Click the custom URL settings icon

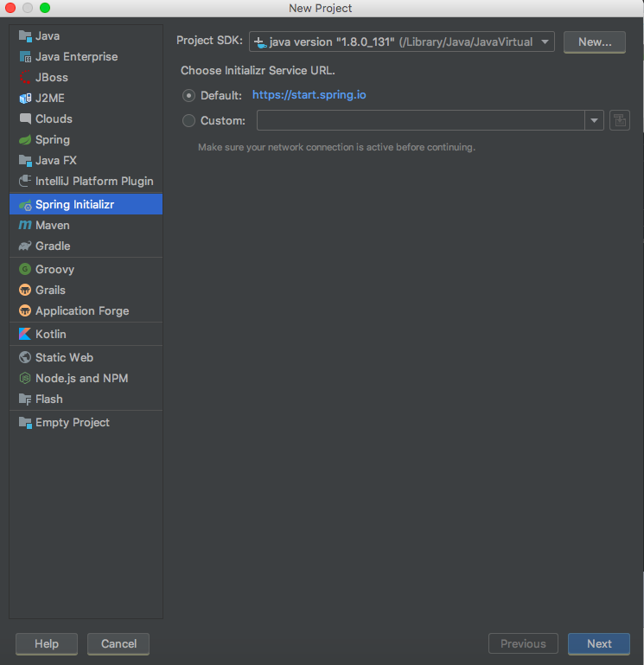619,120
